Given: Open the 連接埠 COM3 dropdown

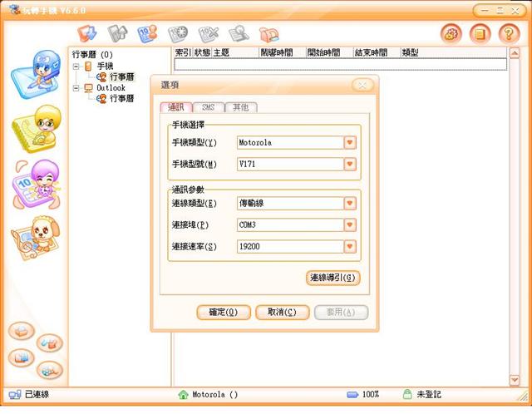Looking at the screenshot, I should (350, 224).
